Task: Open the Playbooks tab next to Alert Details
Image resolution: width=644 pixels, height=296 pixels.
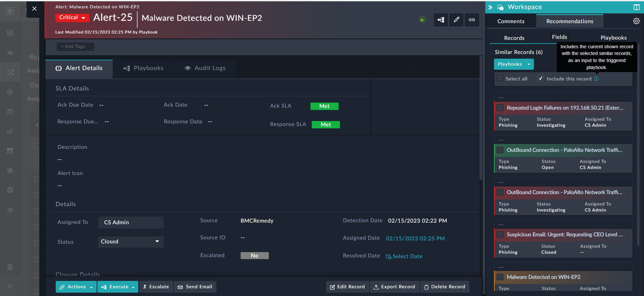Action: point(144,68)
